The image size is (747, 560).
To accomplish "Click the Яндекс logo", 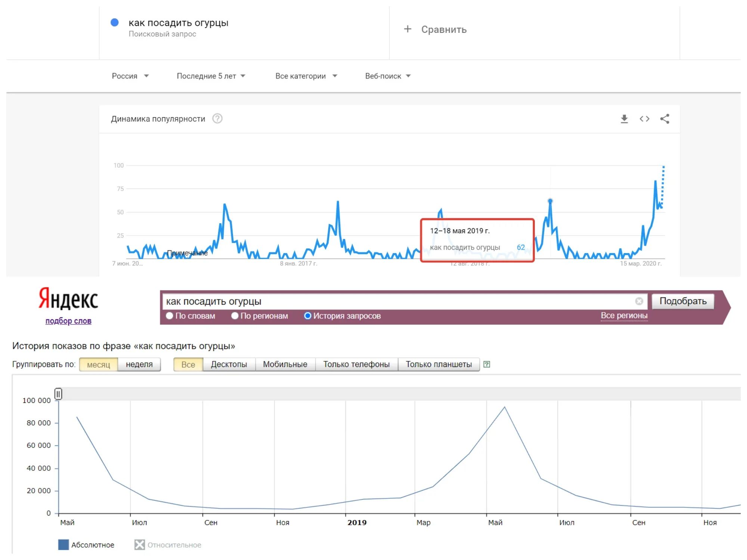I will point(68,299).
